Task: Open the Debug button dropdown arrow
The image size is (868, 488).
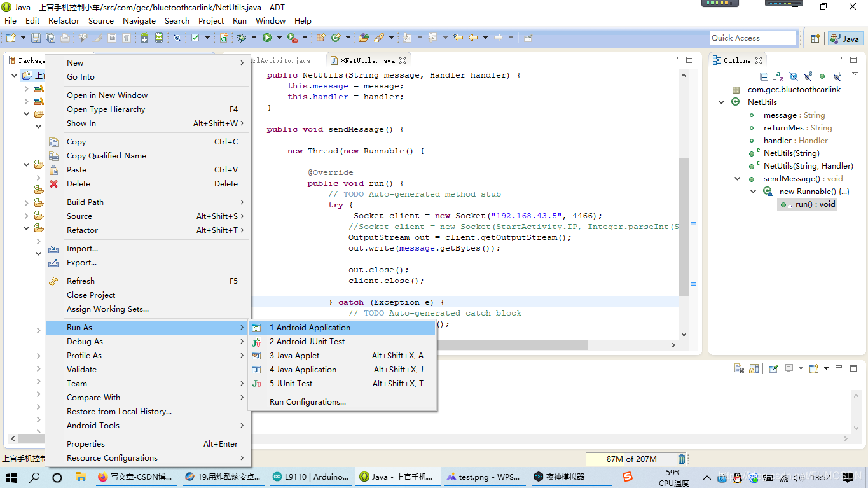Action: pos(252,38)
